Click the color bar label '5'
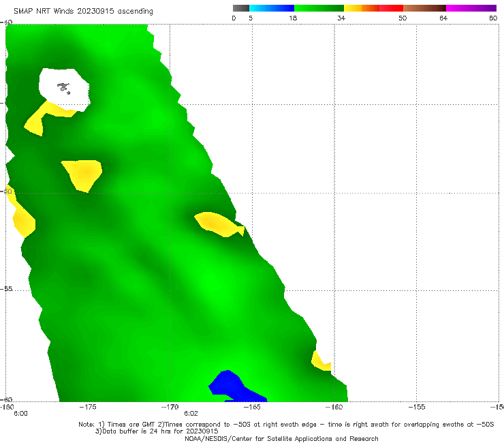The width and height of the screenshot is (504, 443). [251, 18]
